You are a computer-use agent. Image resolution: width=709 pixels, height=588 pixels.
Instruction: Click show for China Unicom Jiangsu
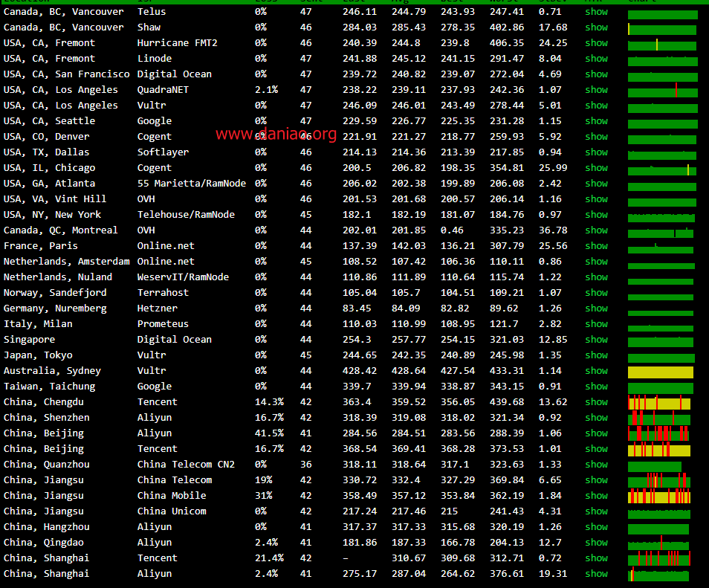click(597, 511)
